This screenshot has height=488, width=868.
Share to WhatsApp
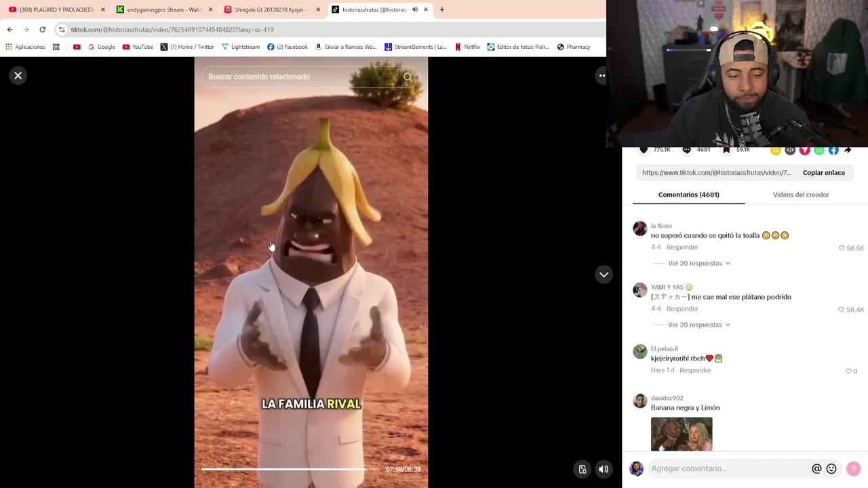(x=819, y=150)
